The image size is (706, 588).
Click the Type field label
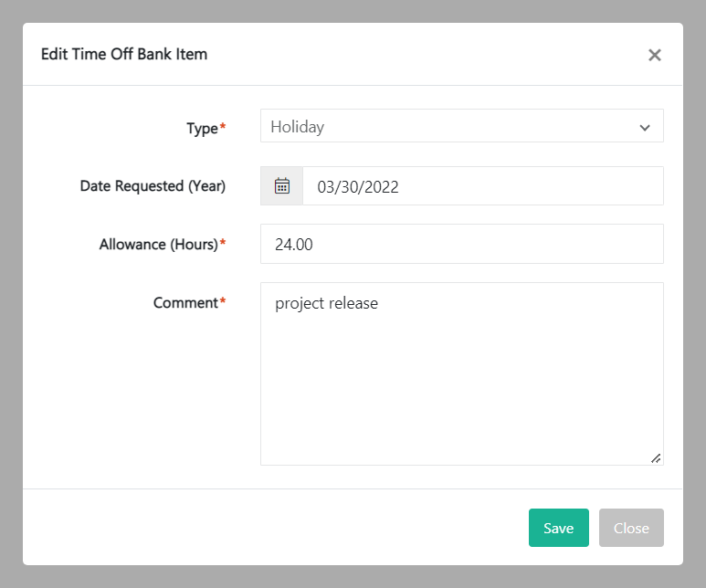tap(202, 129)
